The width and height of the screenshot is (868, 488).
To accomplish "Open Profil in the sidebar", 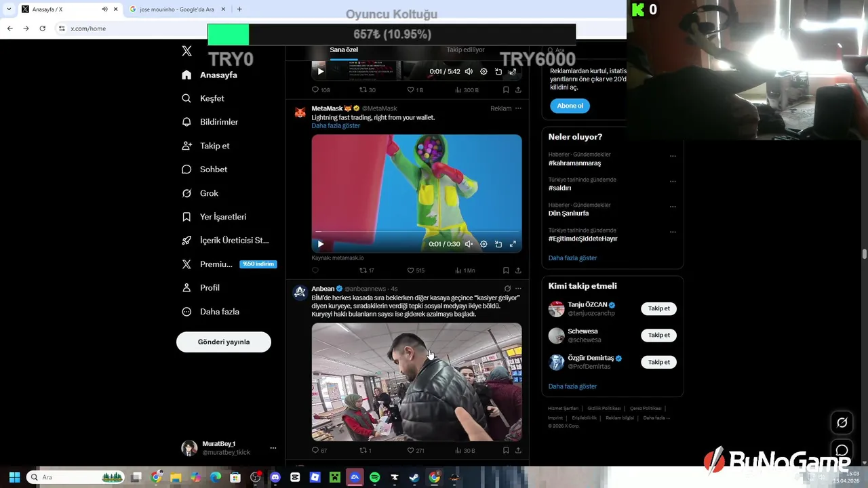I will point(200,288).
